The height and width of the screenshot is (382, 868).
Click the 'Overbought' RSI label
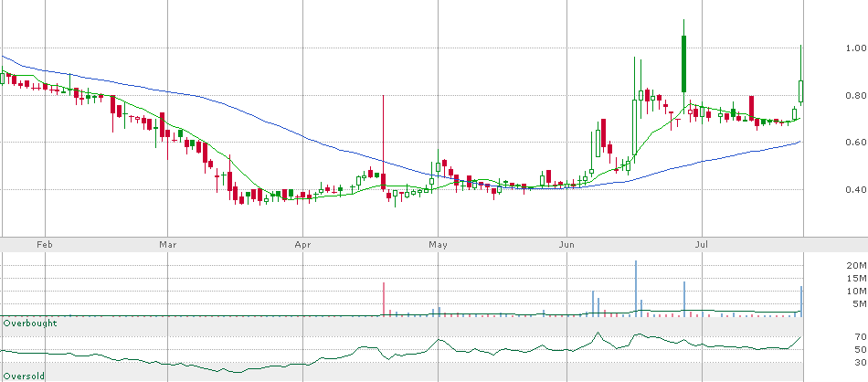pos(30,323)
